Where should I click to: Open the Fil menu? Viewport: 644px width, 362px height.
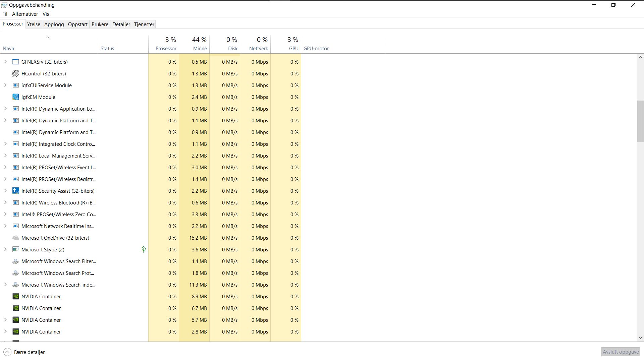tap(5, 14)
